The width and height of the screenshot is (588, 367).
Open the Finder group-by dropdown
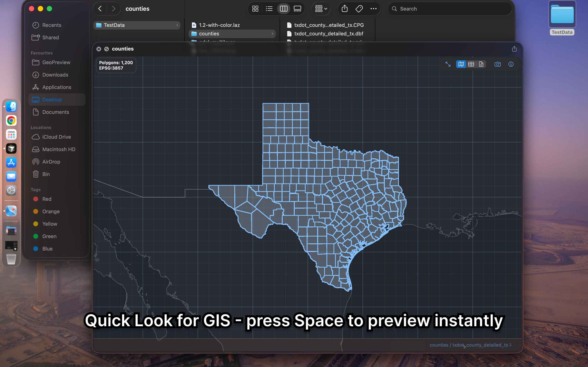(321, 9)
